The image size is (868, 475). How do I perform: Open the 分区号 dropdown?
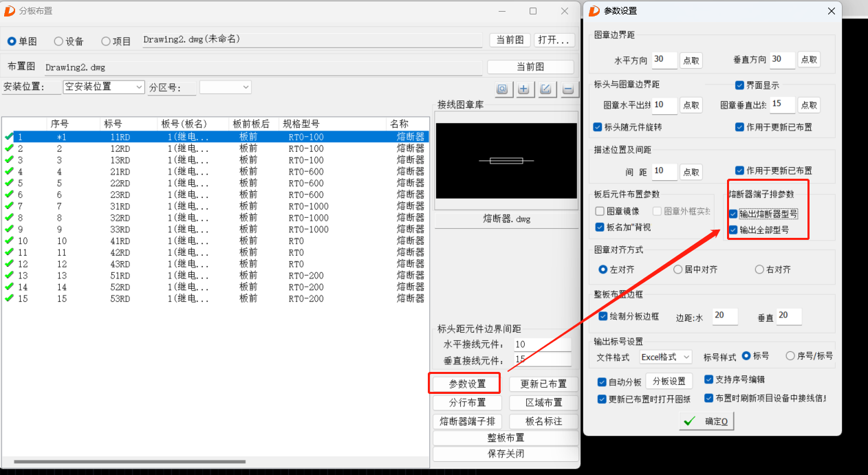tap(225, 87)
